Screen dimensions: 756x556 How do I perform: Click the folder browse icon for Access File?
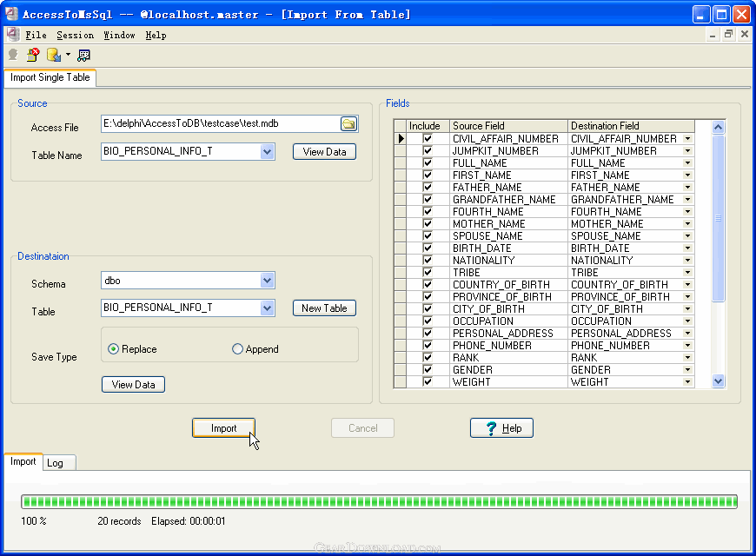coord(348,124)
